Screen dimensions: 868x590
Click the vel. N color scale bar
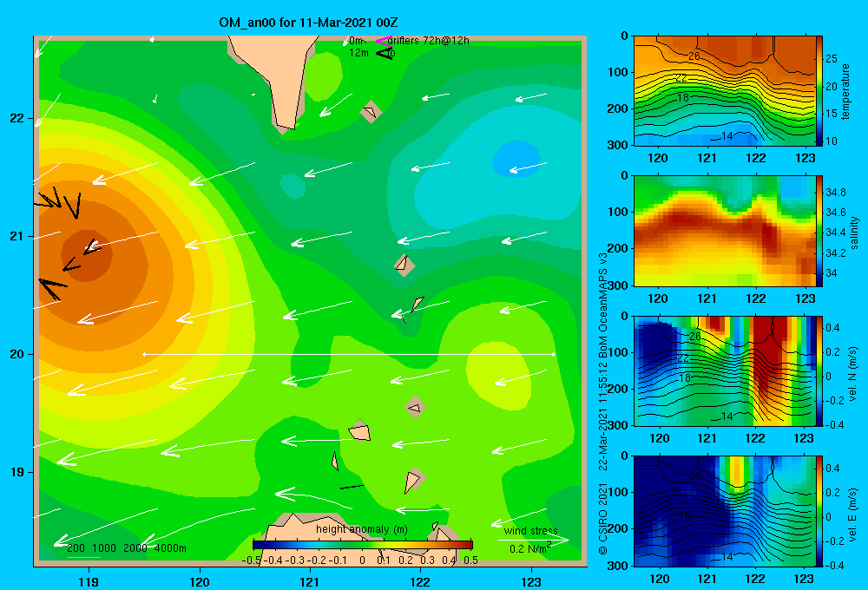coord(819,370)
